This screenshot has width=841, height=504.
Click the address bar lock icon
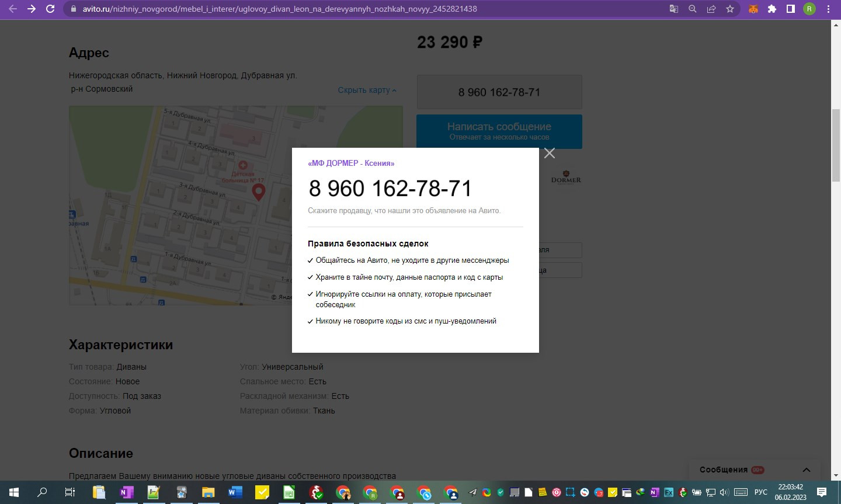[x=73, y=9]
